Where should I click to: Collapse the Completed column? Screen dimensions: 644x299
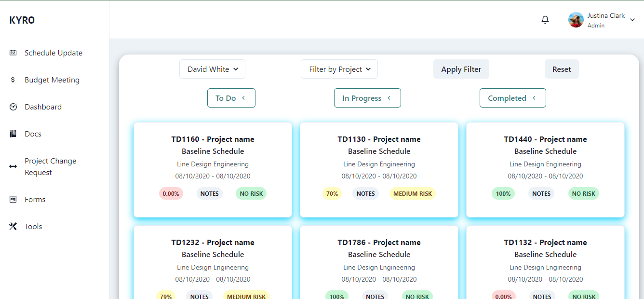(x=534, y=97)
